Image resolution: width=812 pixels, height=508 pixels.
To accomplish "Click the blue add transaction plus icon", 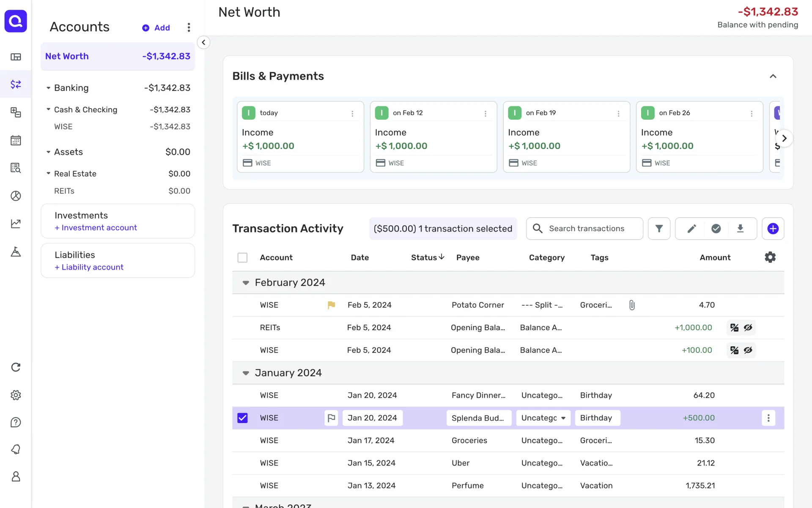I will (773, 229).
